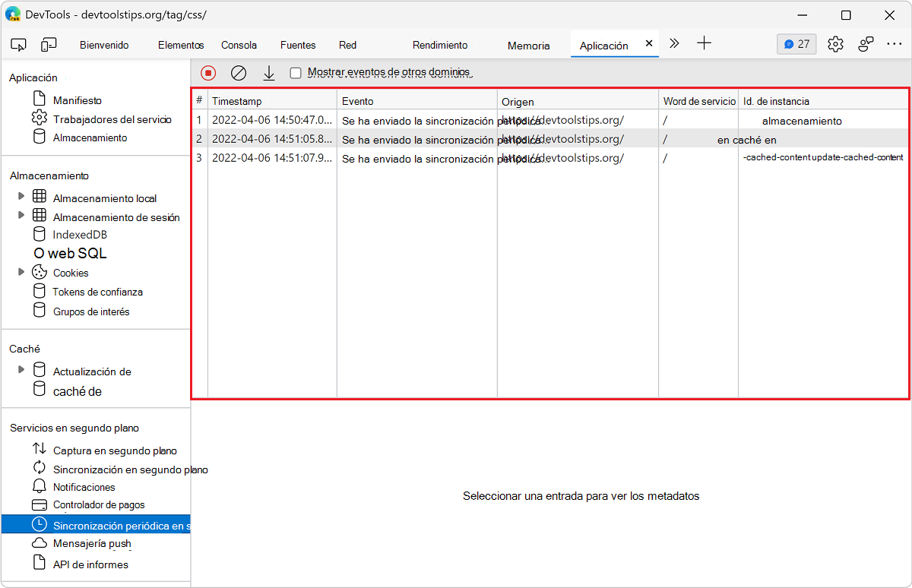This screenshot has width=912, height=588.
Task: Click the Sincronización en segundo plano sync icon
Action: point(40,469)
